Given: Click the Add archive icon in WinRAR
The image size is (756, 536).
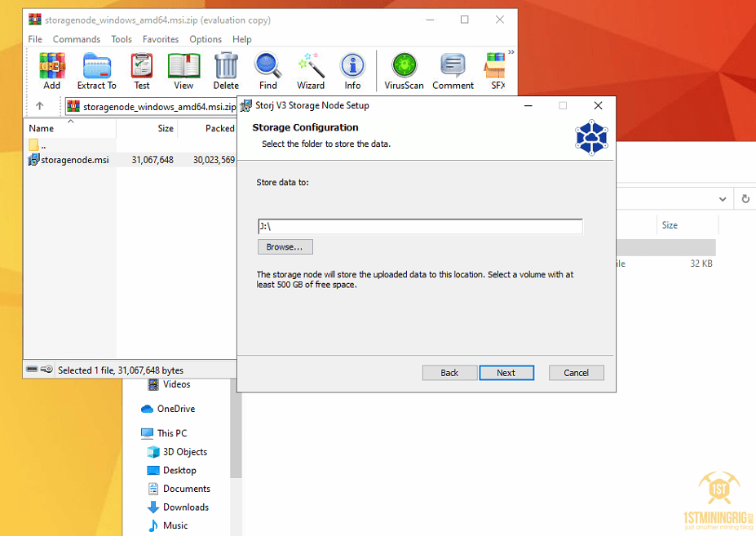Looking at the screenshot, I should pyautogui.click(x=52, y=71).
